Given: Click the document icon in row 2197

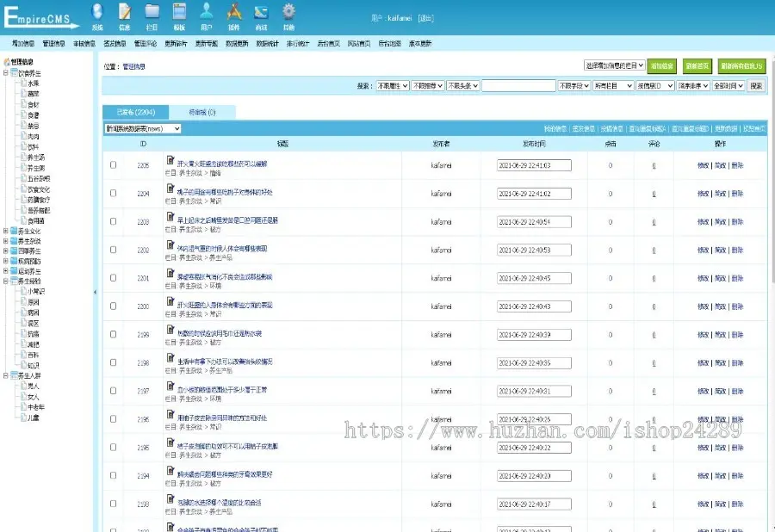Looking at the screenshot, I should pos(170,386).
